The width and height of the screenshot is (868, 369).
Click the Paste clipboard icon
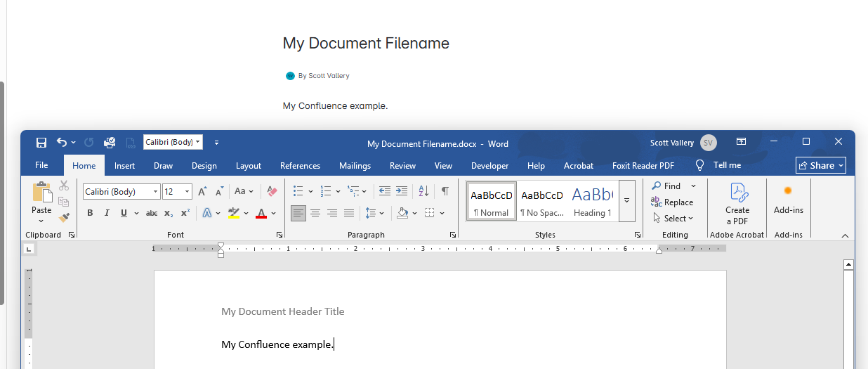(41, 193)
